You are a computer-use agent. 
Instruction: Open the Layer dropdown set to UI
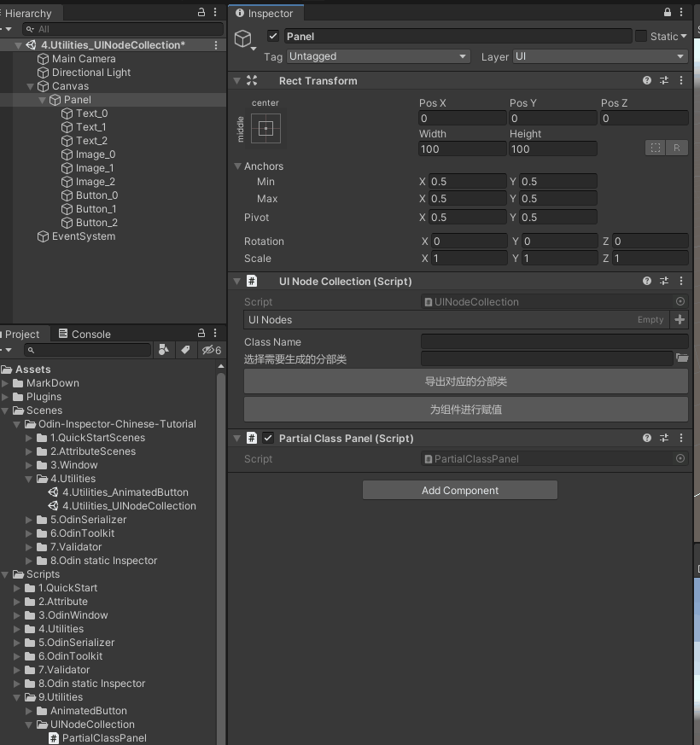[x=599, y=56]
